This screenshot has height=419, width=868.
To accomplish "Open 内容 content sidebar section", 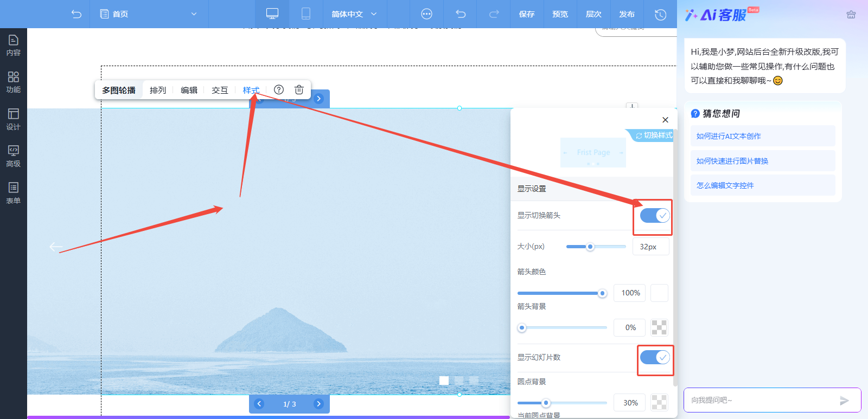I will point(14,46).
